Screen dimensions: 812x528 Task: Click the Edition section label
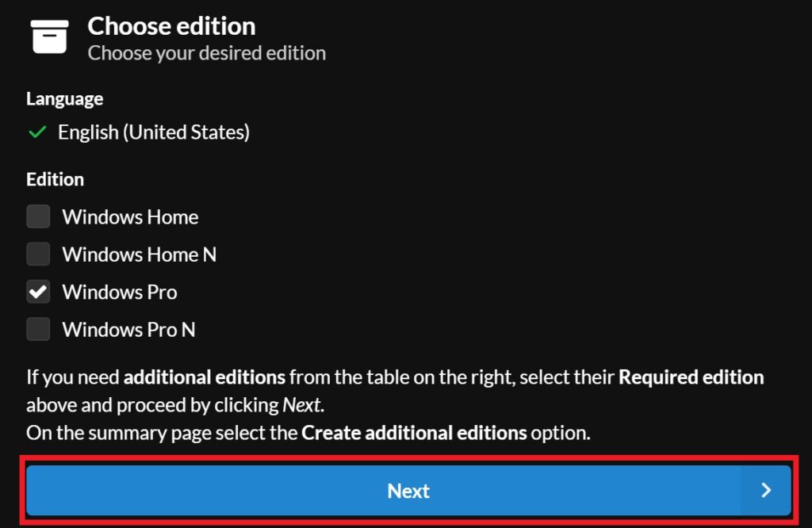pyautogui.click(x=55, y=180)
